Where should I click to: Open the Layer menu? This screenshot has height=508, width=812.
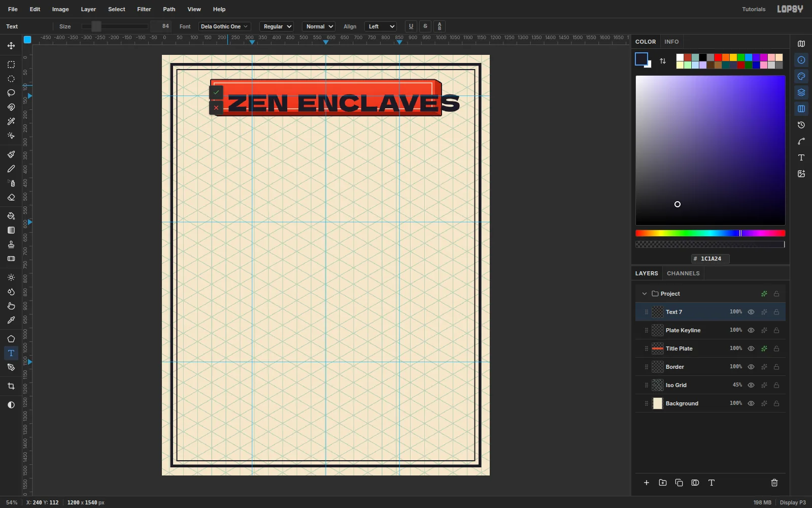click(x=88, y=9)
